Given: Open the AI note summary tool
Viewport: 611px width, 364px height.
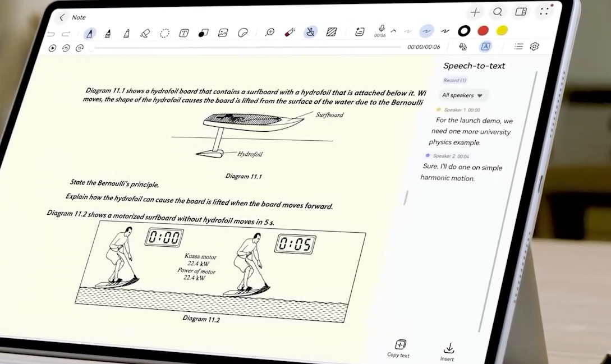Looking at the screenshot, I should point(360,31).
